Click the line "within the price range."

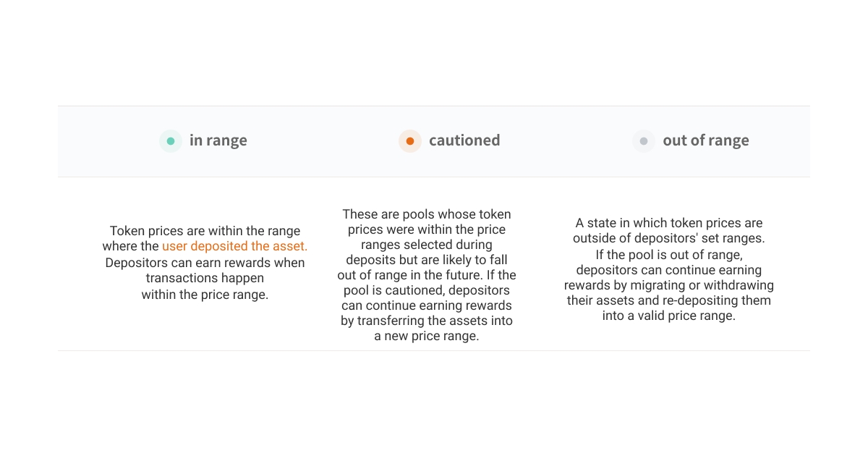205,295
